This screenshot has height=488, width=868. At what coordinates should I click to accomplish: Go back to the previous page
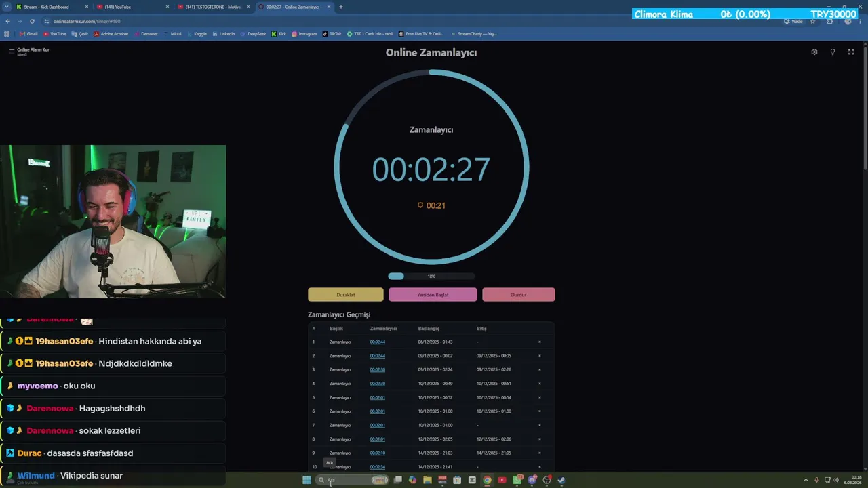coord(7,21)
